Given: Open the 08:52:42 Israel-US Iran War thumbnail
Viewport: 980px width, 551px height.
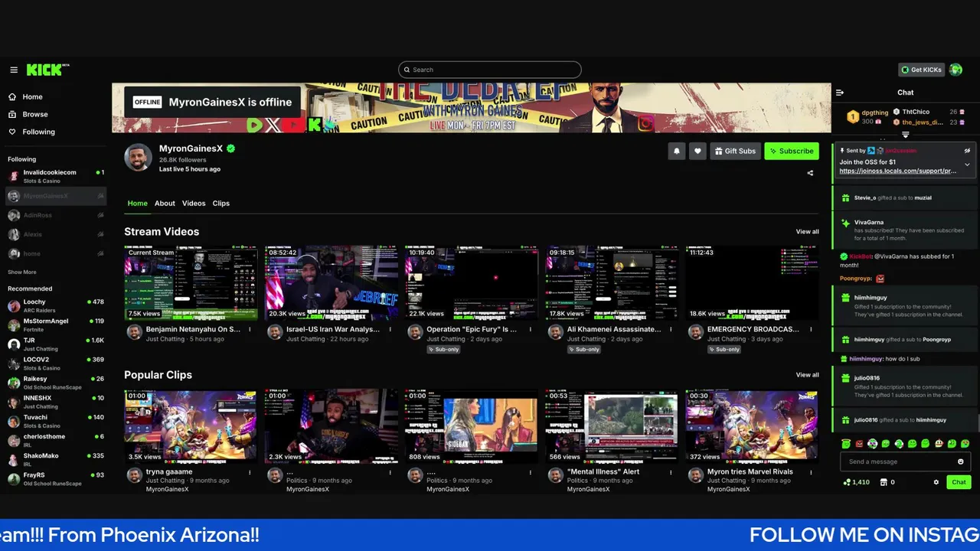Looking at the screenshot, I should (x=332, y=282).
